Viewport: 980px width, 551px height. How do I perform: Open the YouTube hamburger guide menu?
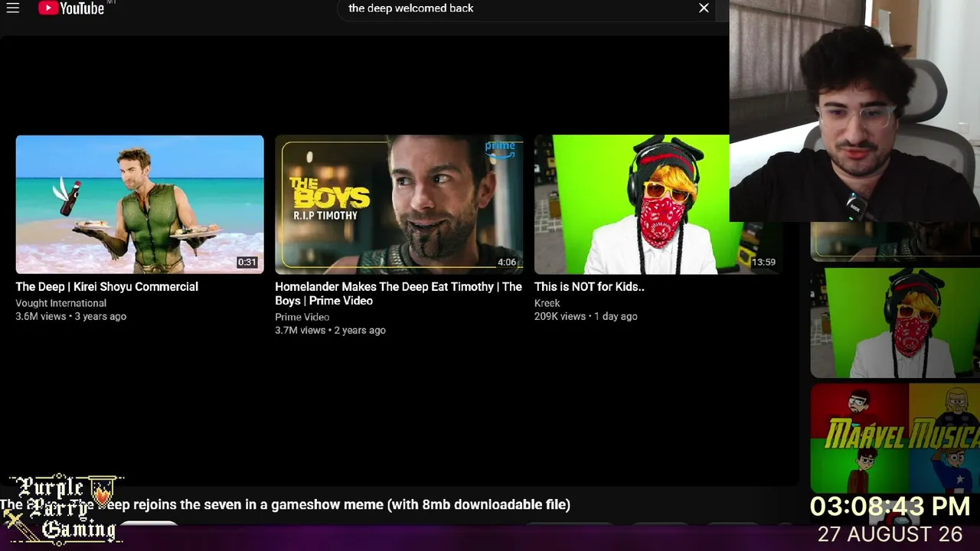tap(13, 8)
